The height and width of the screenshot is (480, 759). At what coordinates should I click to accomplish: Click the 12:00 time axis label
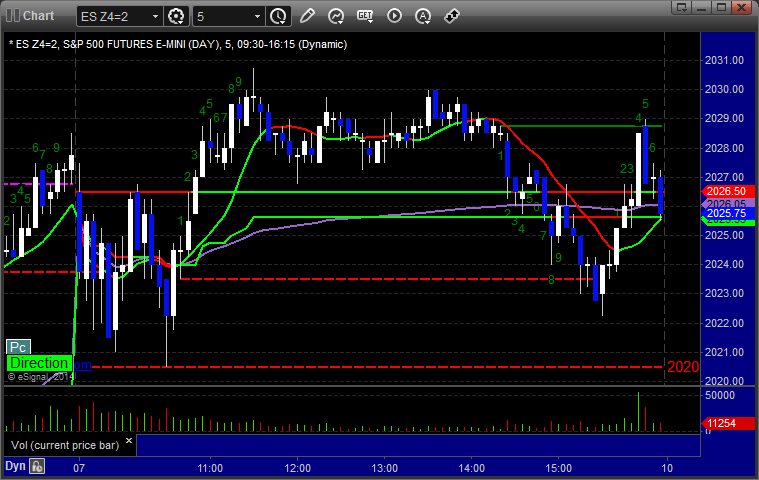pos(297,468)
